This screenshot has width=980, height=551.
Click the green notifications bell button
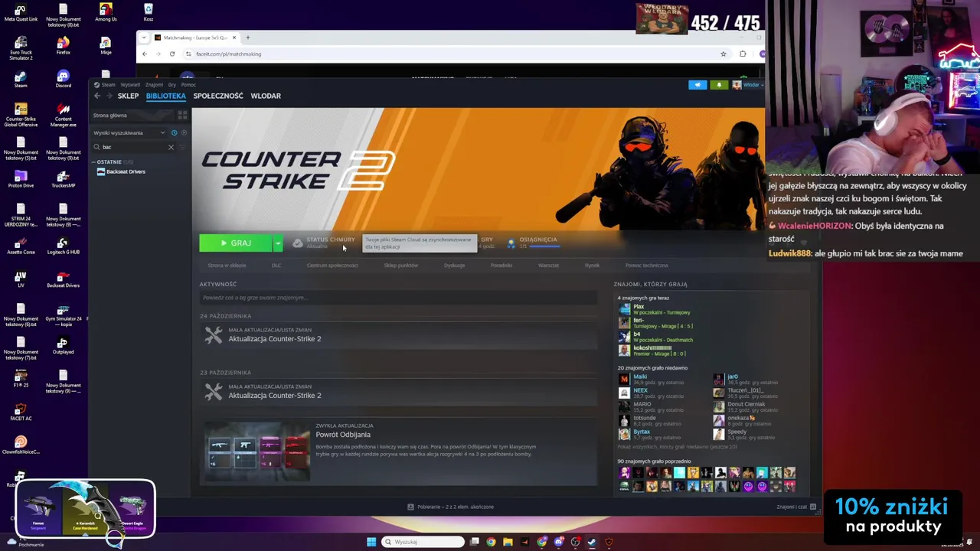tap(719, 85)
